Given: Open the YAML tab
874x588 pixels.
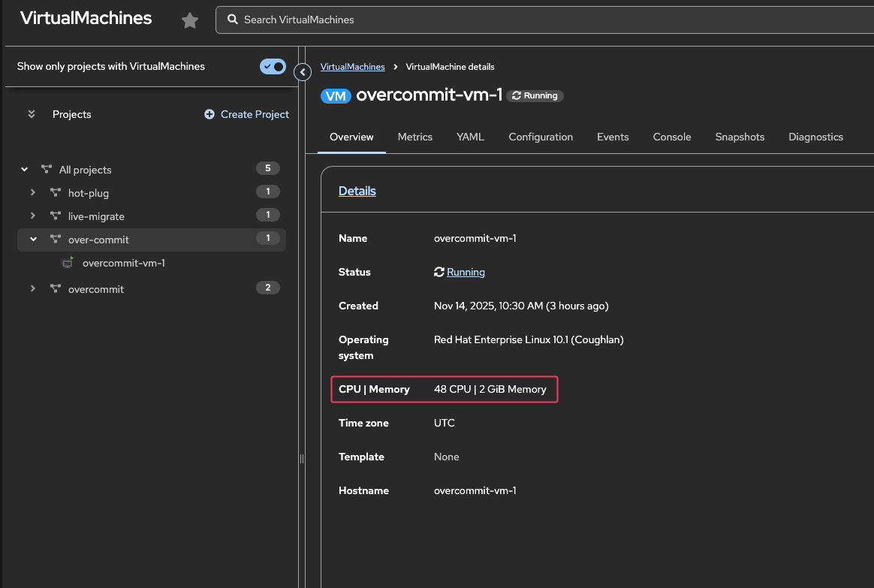Looking at the screenshot, I should 470,137.
